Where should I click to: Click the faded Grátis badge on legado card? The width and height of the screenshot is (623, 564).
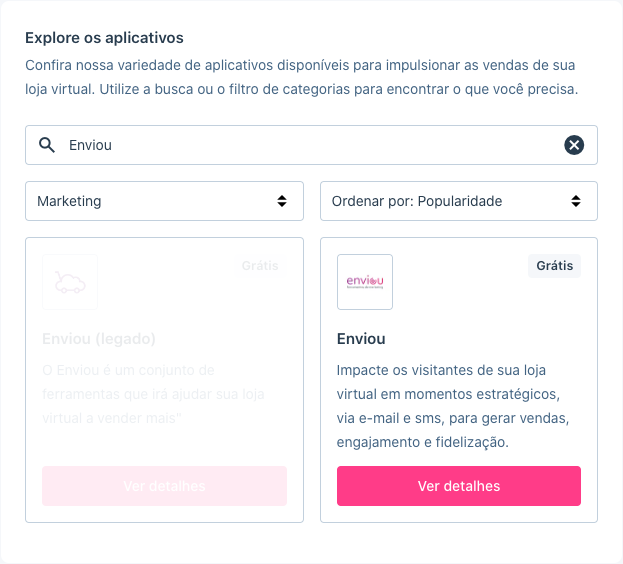(260, 266)
